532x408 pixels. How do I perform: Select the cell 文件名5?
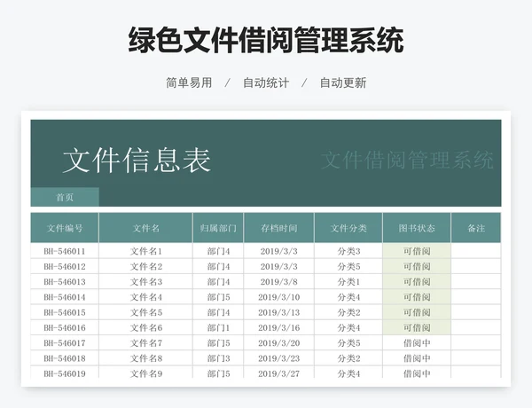[146, 312]
